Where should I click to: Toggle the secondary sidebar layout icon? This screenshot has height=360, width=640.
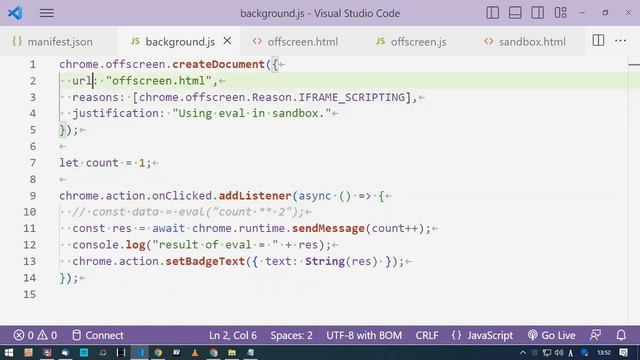pos(538,13)
